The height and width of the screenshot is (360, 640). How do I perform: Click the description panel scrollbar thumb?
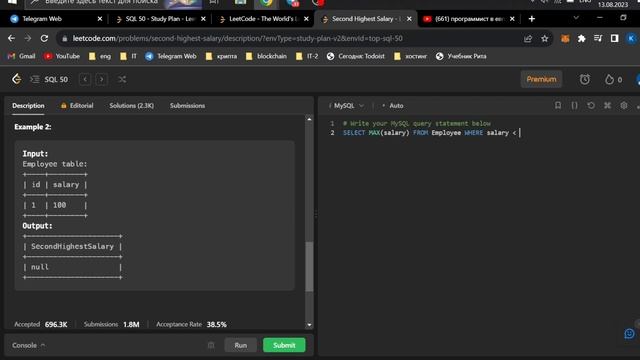tap(309, 267)
